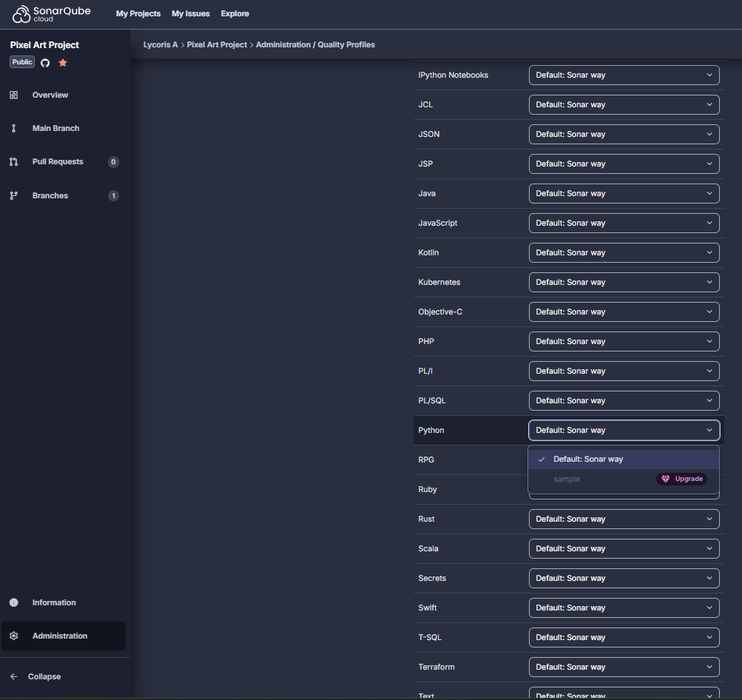Open the Swift profile dropdown

[x=624, y=608]
